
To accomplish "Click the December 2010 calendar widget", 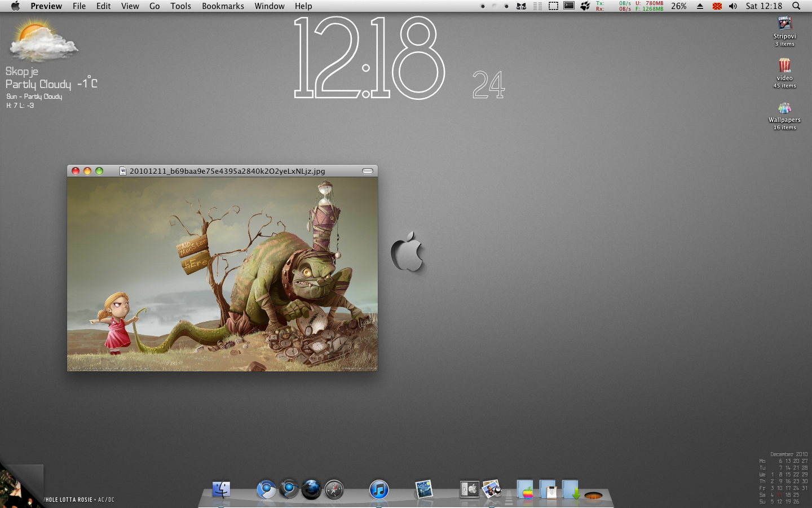I will pos(783,478).
